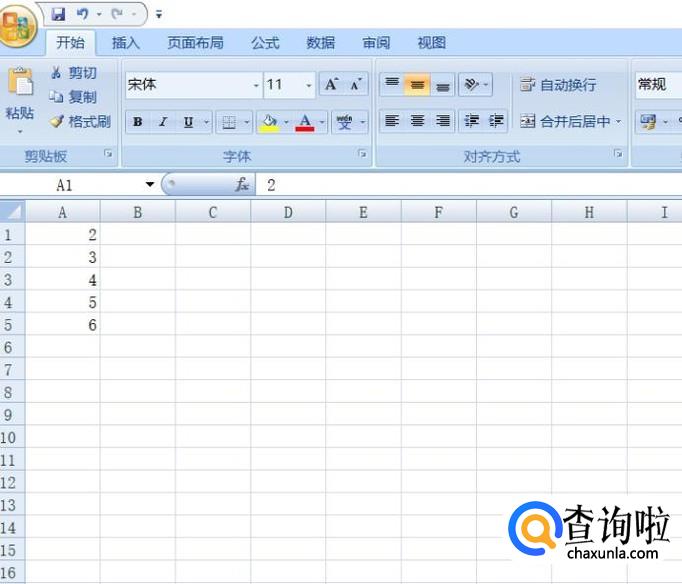This screenshot has height=584, width=682.
Task: Click the phonetic guide (wén) icon
Action: coord(344,122)
